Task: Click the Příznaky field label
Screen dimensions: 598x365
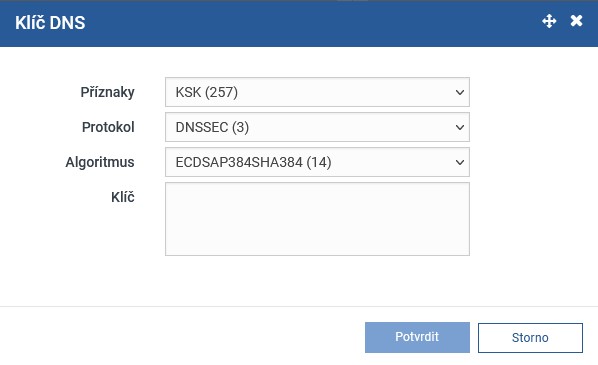Action: pyautogui.click(x=107, y=92)
